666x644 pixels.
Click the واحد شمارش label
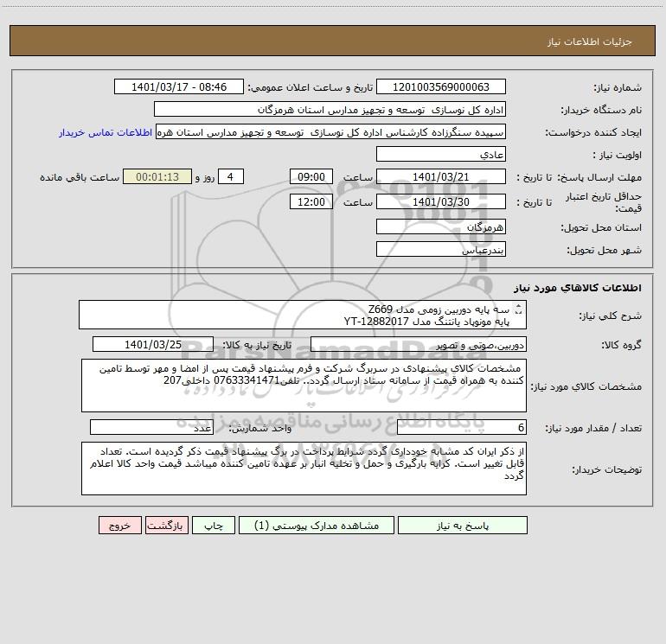coord(260,429)
